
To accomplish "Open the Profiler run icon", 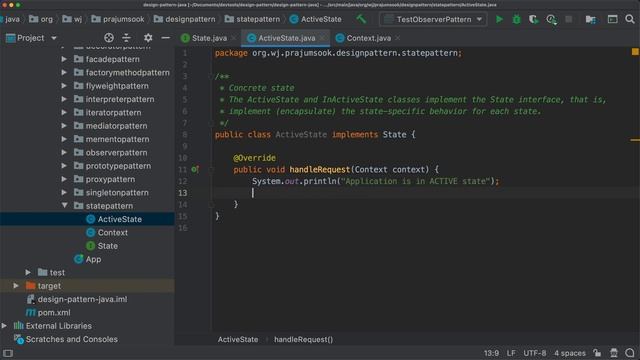I will click(551, 19).
